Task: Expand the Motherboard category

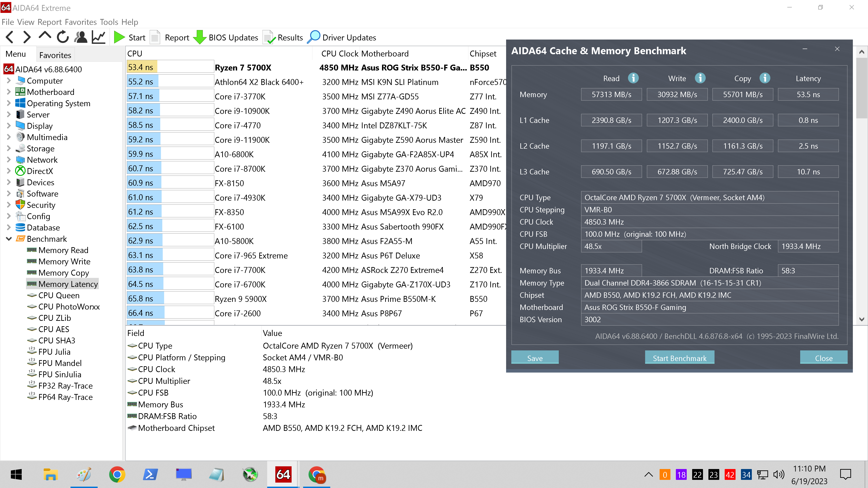Action: [9, 92]
